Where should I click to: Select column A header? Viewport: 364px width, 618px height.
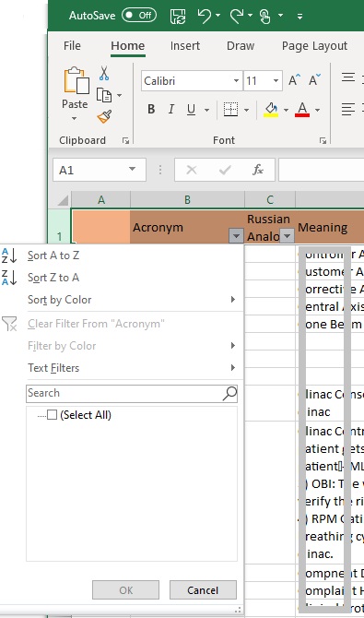point(101,200)
